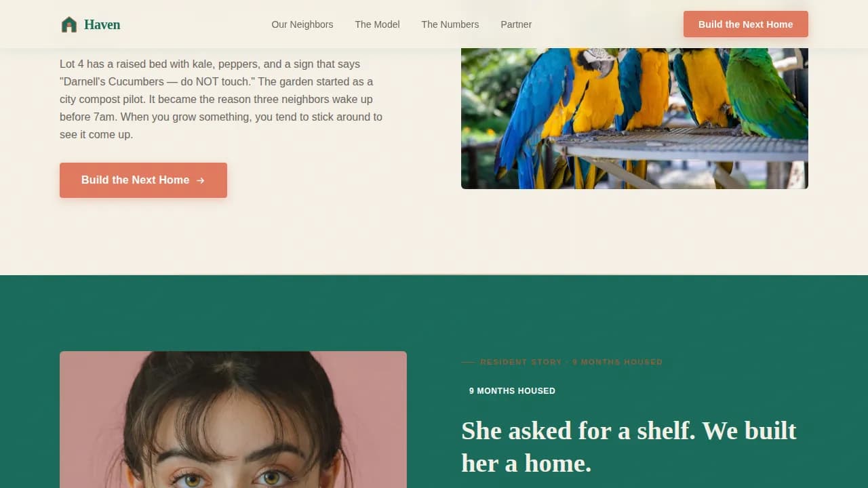The height and width of the screenshot is (488, 868).
Task: Open the Our Neighbors nav link
Action: (302, 24)
